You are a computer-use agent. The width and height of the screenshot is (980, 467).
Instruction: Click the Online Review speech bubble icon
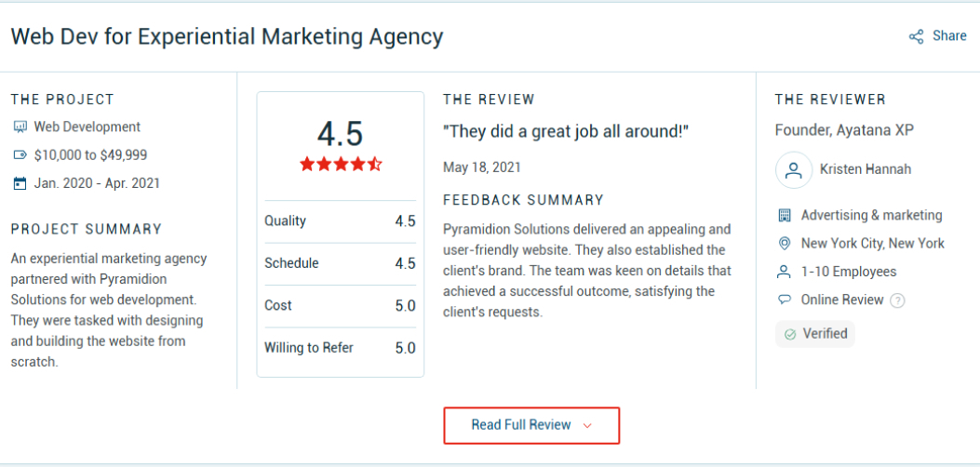pyautogui.click(x=784, y=300)
